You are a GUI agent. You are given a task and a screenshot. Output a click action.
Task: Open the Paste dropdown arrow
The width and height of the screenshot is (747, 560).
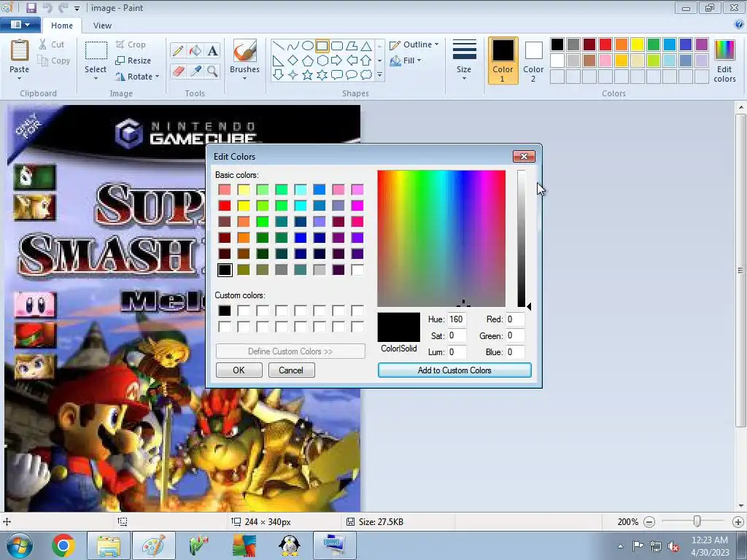20,79
